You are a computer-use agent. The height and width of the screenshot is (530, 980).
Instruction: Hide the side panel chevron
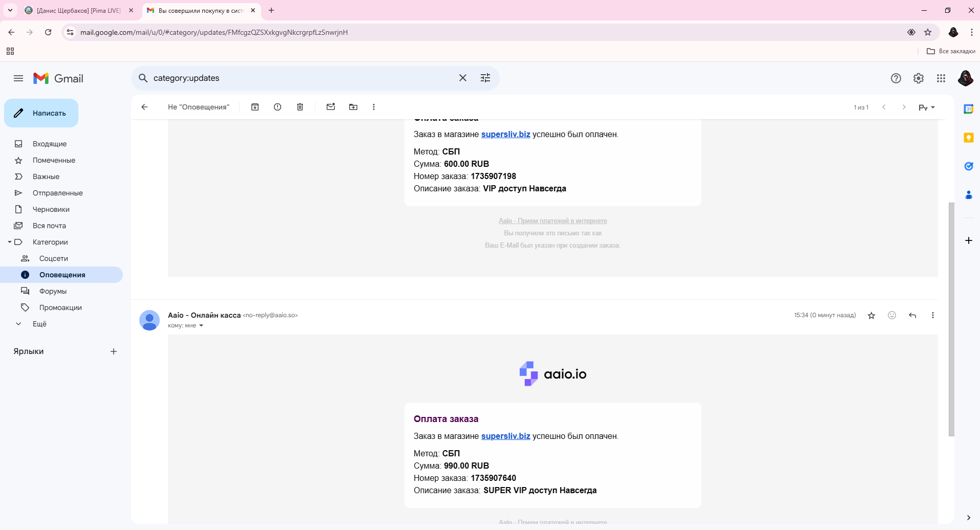[x=969, y=518]
